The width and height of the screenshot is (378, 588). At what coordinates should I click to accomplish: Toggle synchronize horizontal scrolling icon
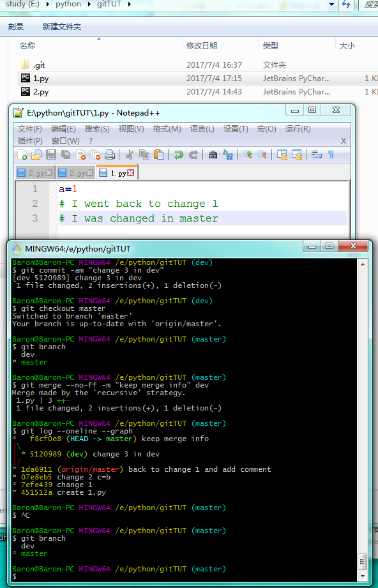tap(297, 155)
